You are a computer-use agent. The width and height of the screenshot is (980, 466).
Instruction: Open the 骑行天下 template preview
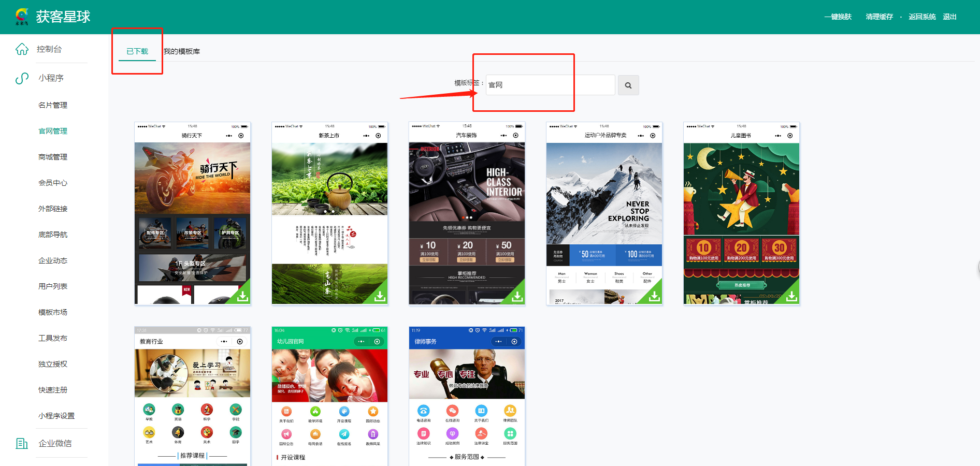coord(192,213)
